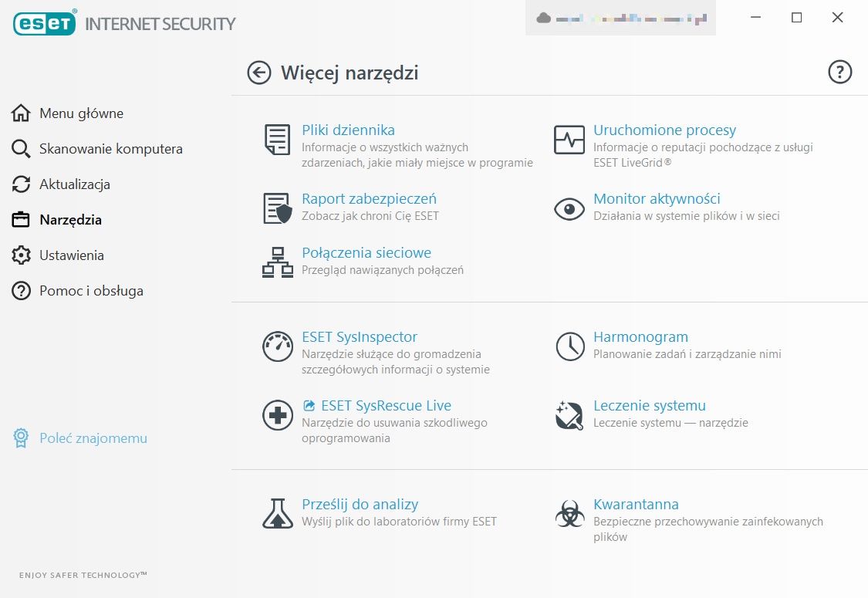Open help with the question mark icon

[839, 72]
